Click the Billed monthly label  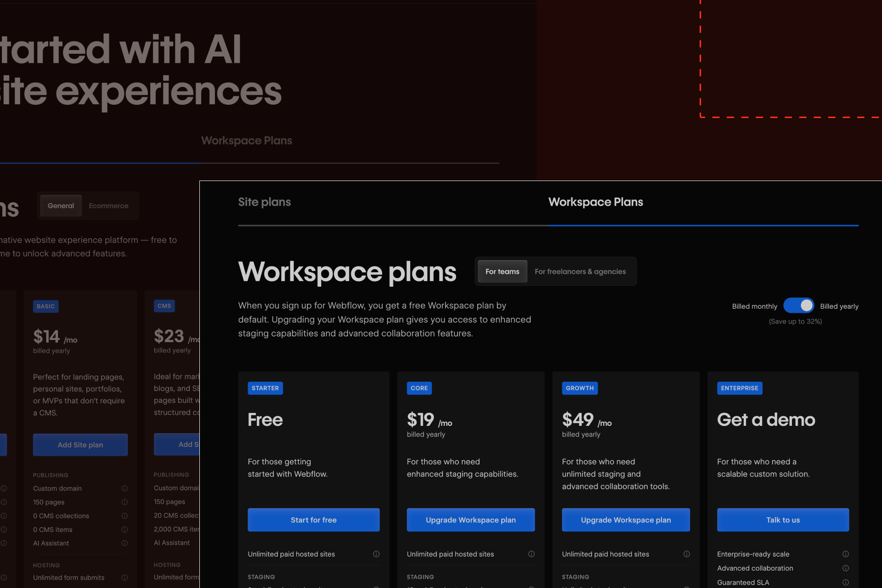tap(754, 306)
